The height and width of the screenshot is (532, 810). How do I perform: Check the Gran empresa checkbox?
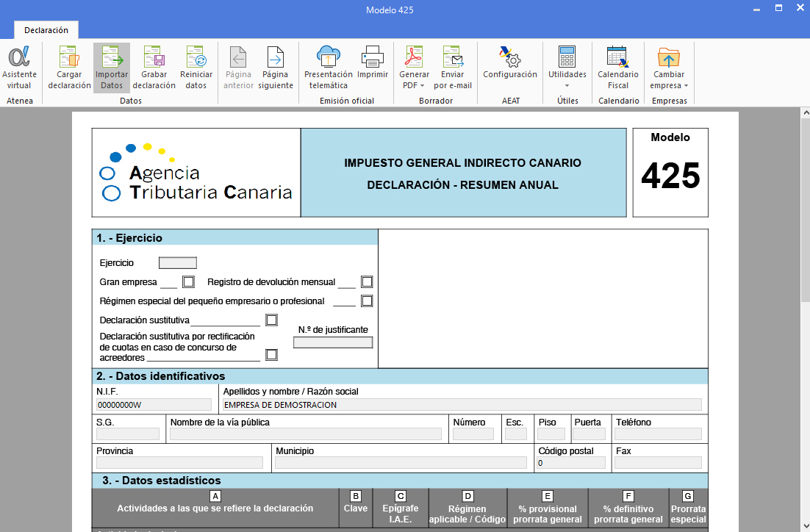pyautogui.click(x=188, y=281)
